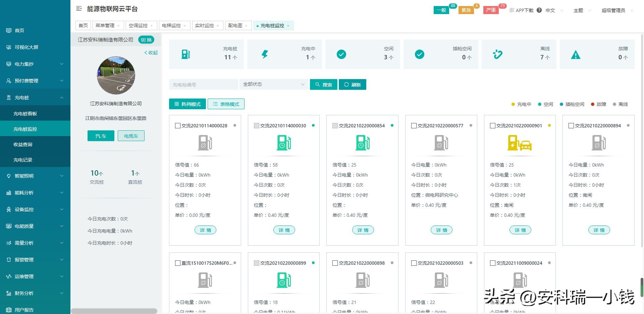Viewport: 644px width, 314px height.
Task: Click the yellow 充电中 legend dot
Action: [513, 104]
